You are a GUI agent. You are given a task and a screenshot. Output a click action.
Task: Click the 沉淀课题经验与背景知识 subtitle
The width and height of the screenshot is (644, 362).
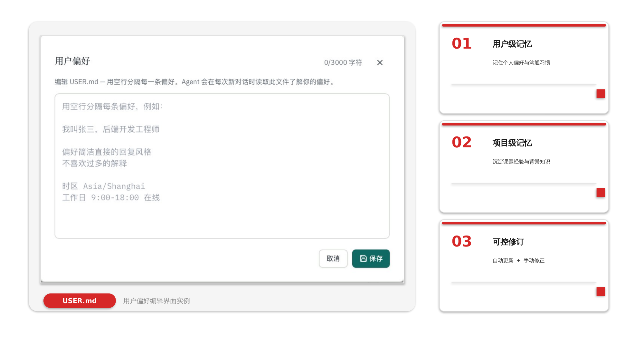coord(521,162)
